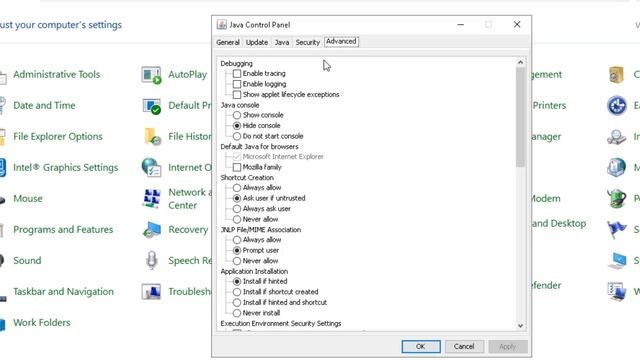This screenshot has width=640, height=360.
Task: Click Execution Environment Security Settings label
Action: [281, 324]
